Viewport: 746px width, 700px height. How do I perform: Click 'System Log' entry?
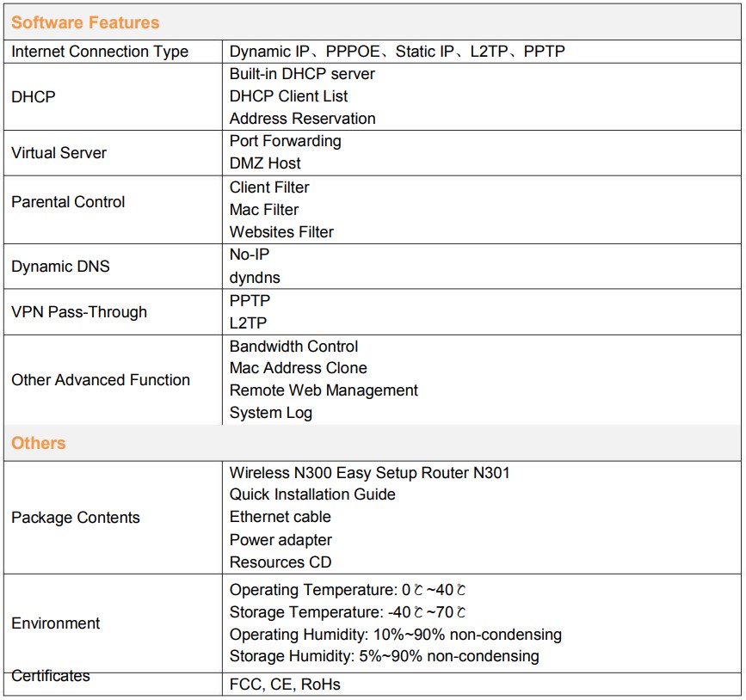[x=271, y=413]
